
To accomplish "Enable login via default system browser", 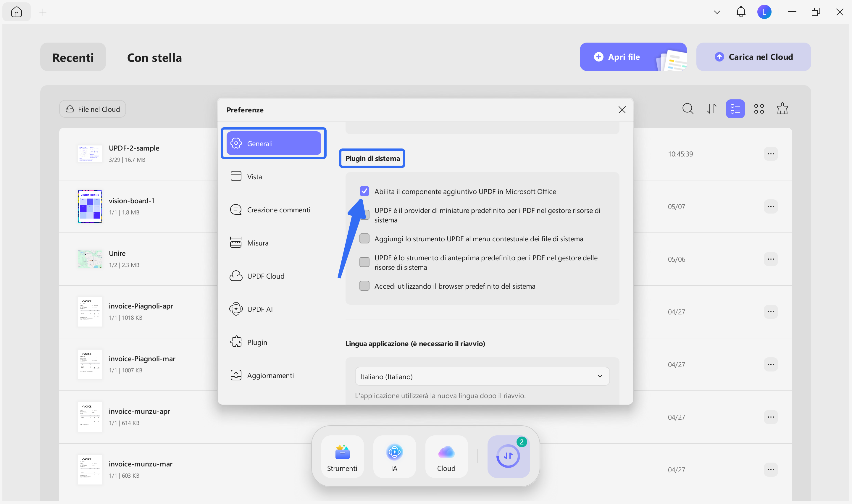I will tap(364, 286).
